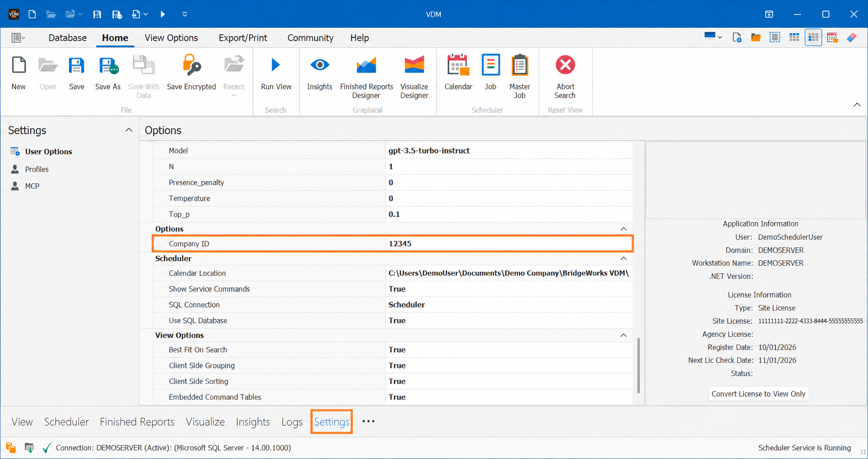Click the VDM application logo icon
Viewport: 868px width, 459px height.
click(x=14, y=14)
